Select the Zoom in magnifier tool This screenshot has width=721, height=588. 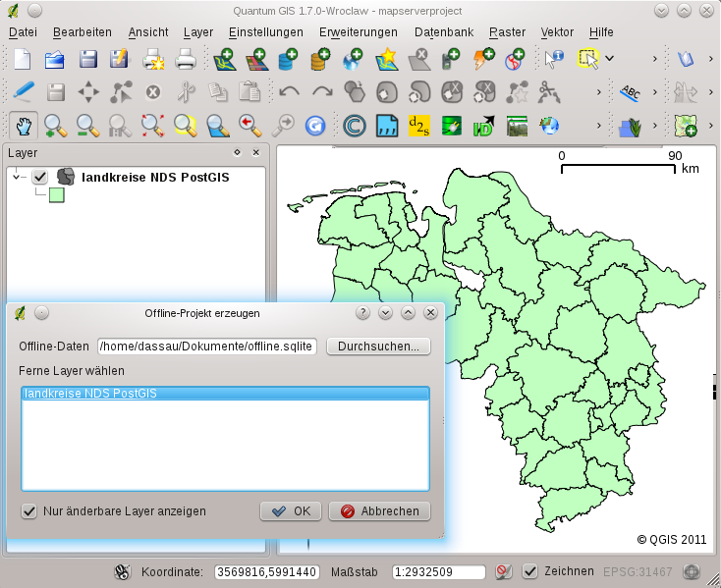pos(55,126)
